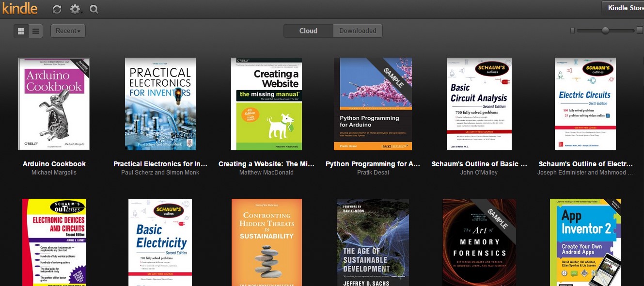Open The Art of Memory Forensics cover
The height and width of the screenshot is (286, 644).
click(479, 242)
